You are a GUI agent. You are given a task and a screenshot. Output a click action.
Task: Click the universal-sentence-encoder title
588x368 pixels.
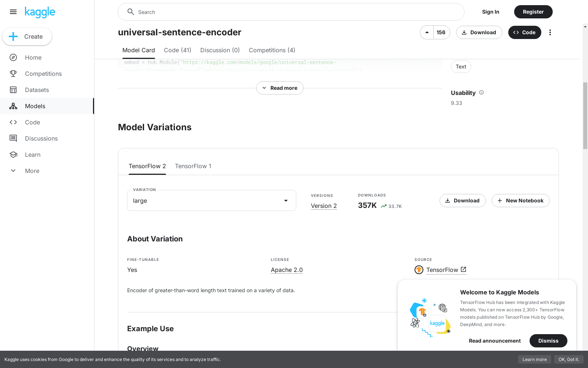(x=180, y=32)
